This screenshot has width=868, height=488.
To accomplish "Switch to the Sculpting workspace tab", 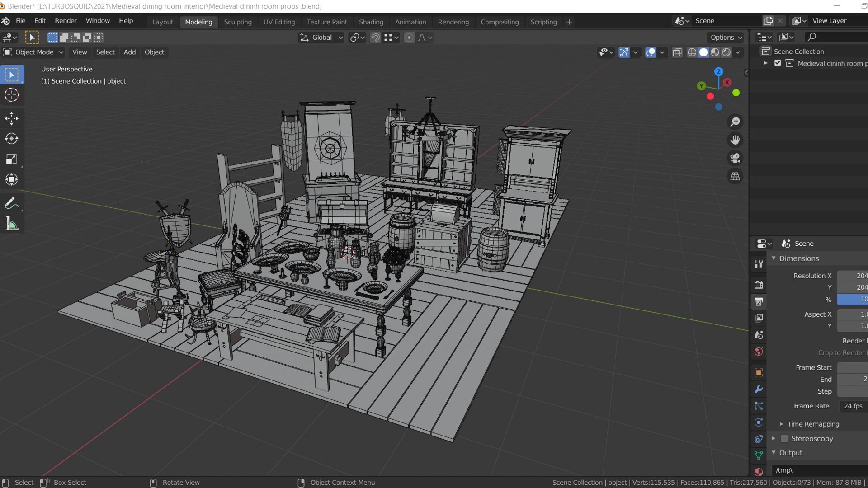I will click(x=237, y=22).
